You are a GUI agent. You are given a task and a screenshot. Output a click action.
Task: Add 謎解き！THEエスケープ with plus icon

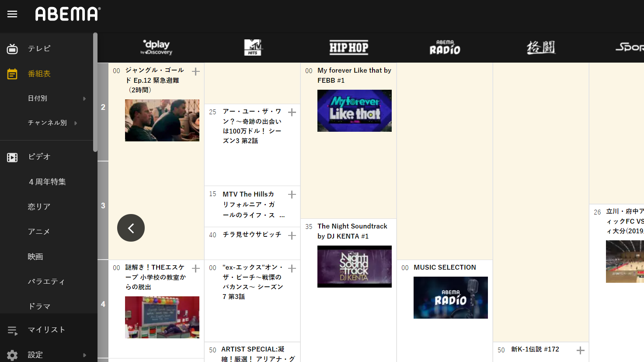click(x=196, y=268)
